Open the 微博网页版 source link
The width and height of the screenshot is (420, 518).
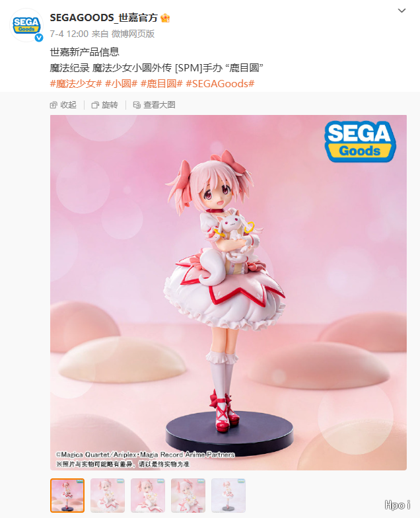coord(133,34)
